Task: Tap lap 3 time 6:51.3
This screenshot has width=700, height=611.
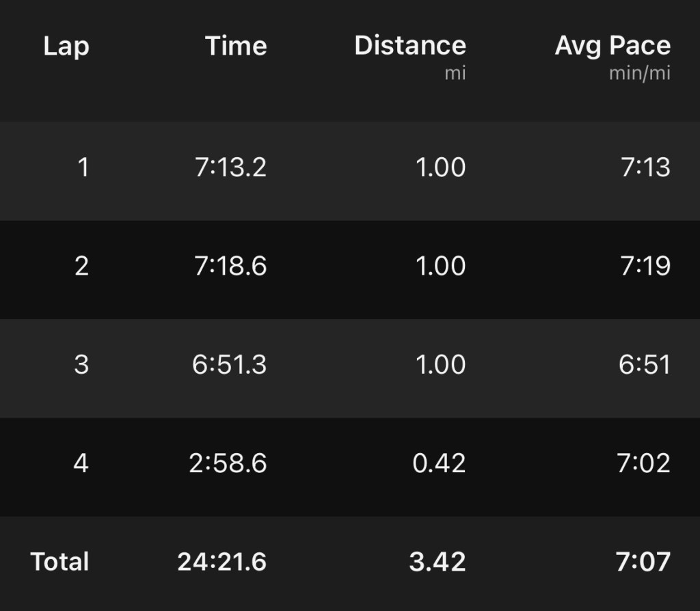Action: click(x=230, y=364)
